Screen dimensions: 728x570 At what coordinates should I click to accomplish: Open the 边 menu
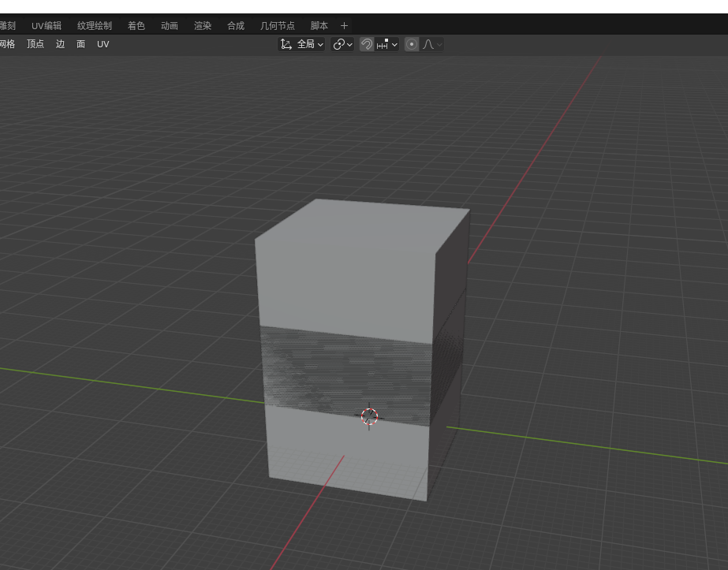click(61, 44)
